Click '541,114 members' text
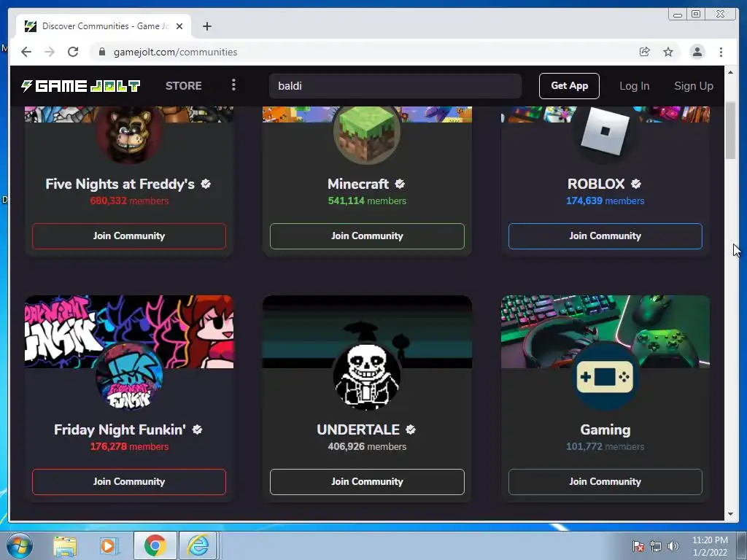Viewport: 747px width, 560px height. (x=367, y=201)
